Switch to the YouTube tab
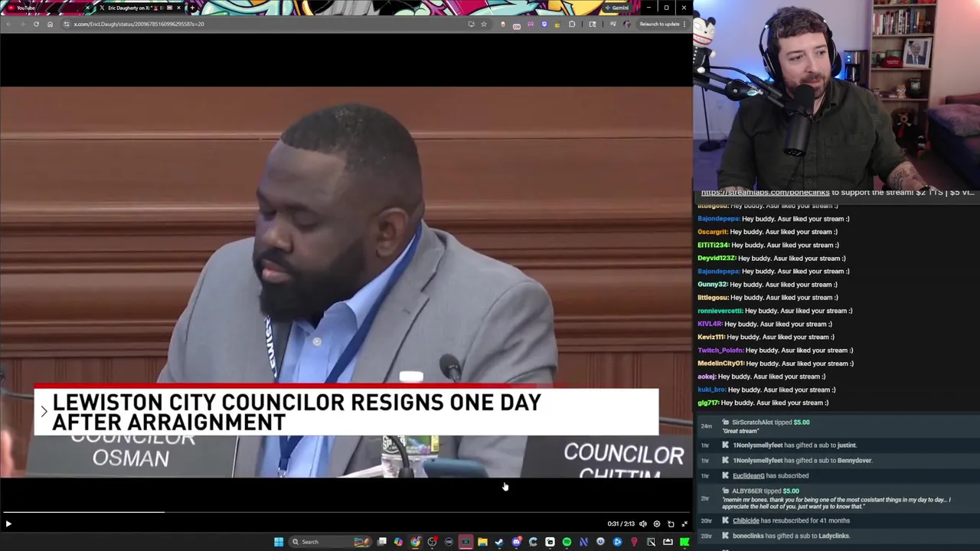This screenshot has width=980, height=551. [46, 8]
